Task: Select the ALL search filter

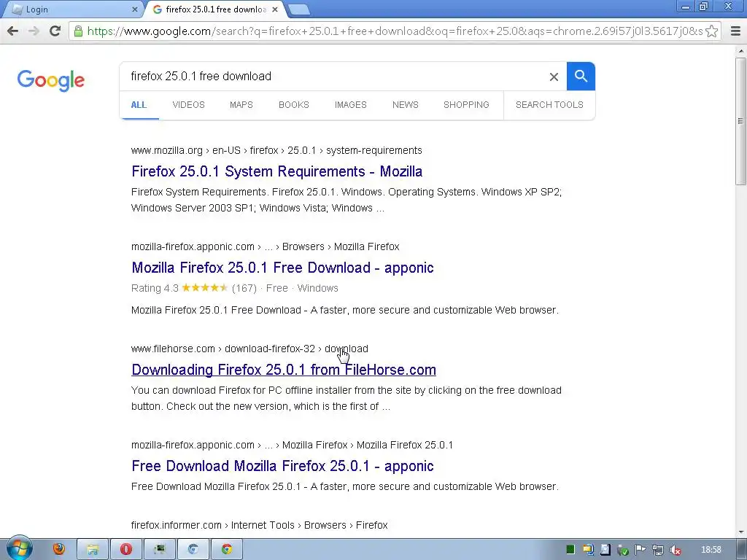Action: click(x=139, y=105)
